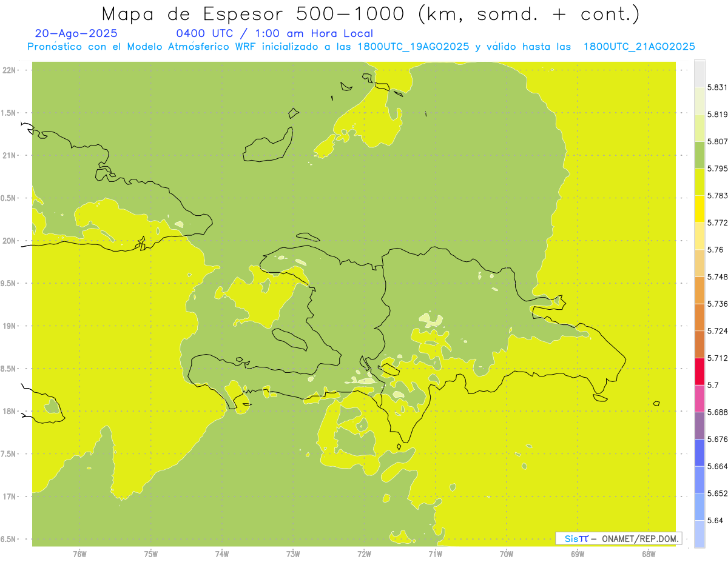Select the init time '1800UTC_19AGO2025'
728x562 pixels.
click(x=413, y=47)
